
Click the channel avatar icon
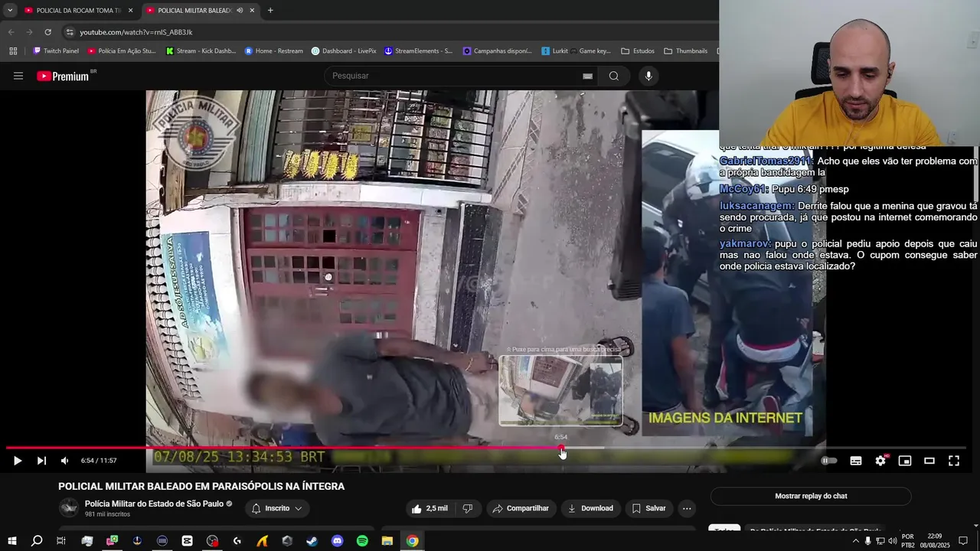point(69,507)
